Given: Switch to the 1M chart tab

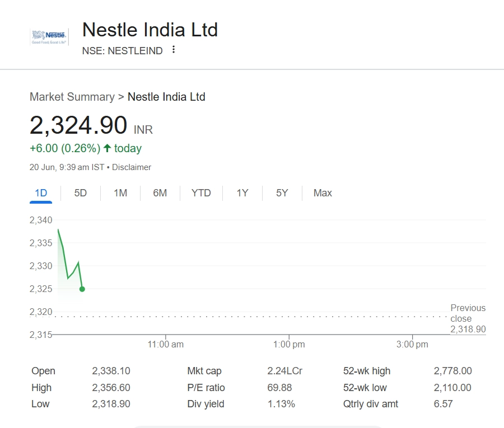Looking at the screenshot, I should click(120, 193).
